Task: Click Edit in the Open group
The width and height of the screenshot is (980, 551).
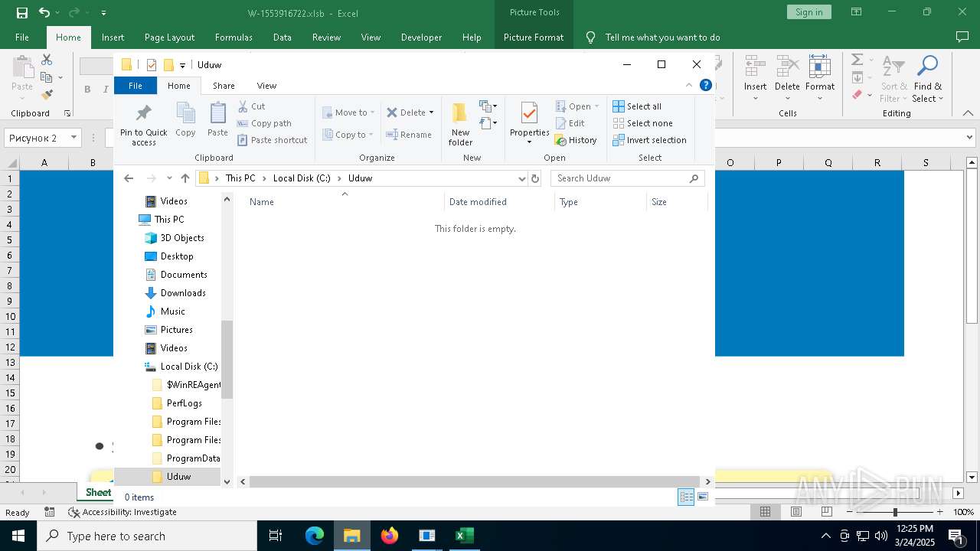Action: [x=570, y=123]
